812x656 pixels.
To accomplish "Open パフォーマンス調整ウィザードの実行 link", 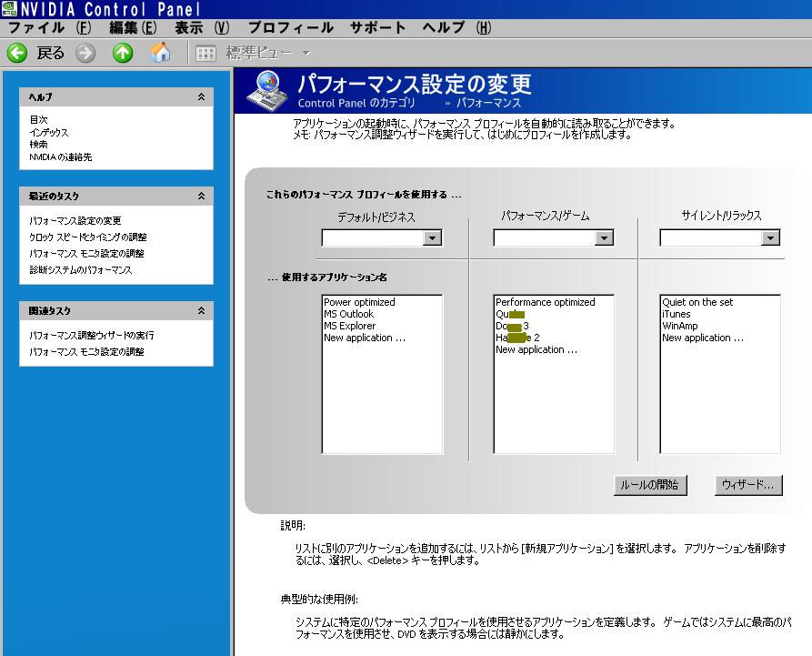I will 92,335.
